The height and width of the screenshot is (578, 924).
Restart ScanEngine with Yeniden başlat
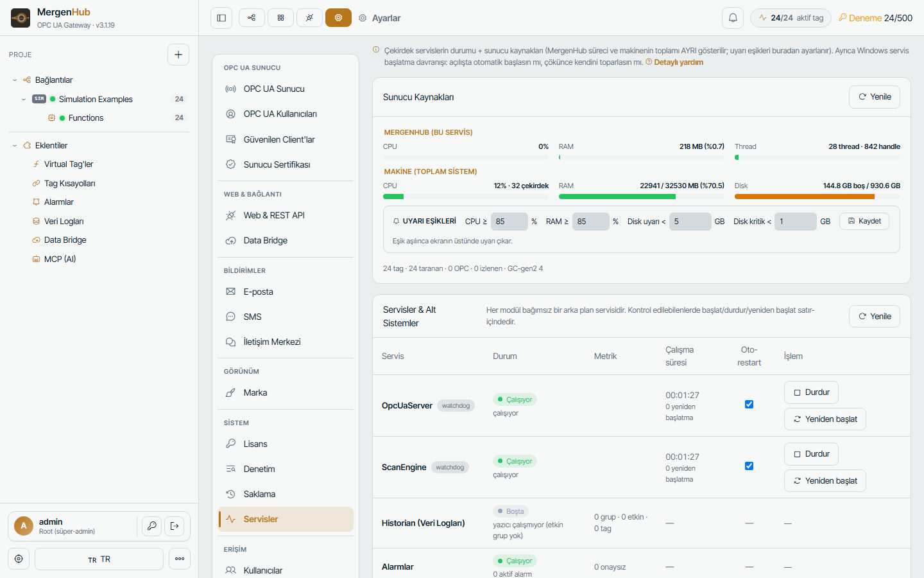(825, 480)
